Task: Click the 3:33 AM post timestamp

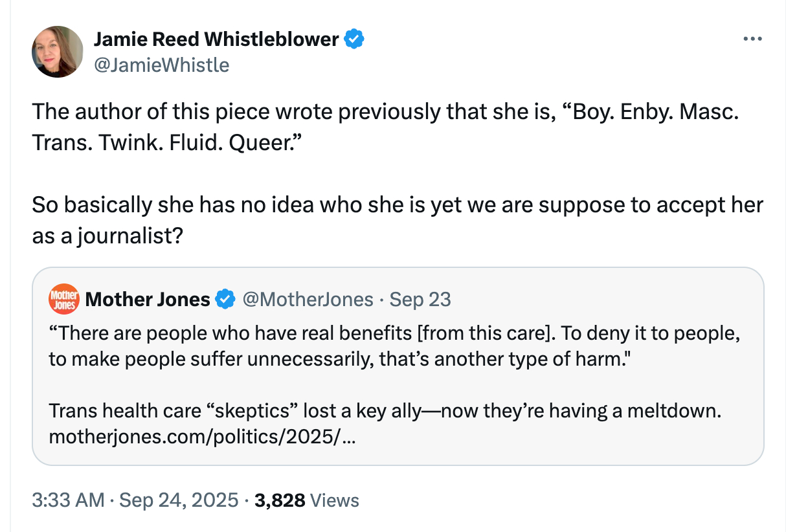Action: click(67, 500)
